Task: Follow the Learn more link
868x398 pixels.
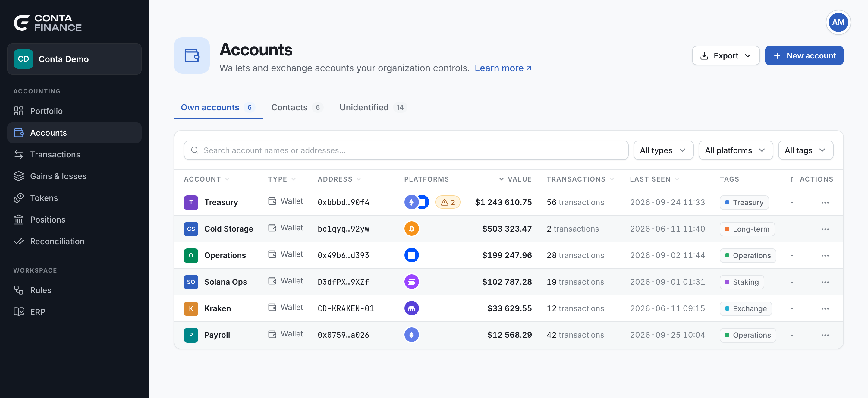Action: click(x=503, y=68)
